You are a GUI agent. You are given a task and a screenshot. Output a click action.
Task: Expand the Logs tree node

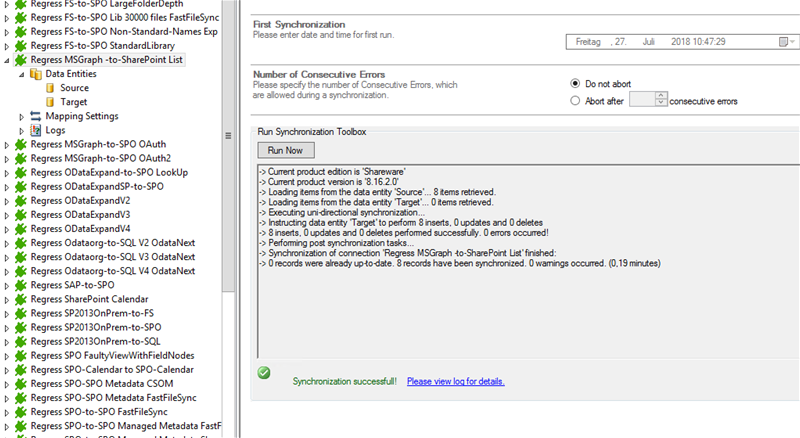tap(22, 130)
